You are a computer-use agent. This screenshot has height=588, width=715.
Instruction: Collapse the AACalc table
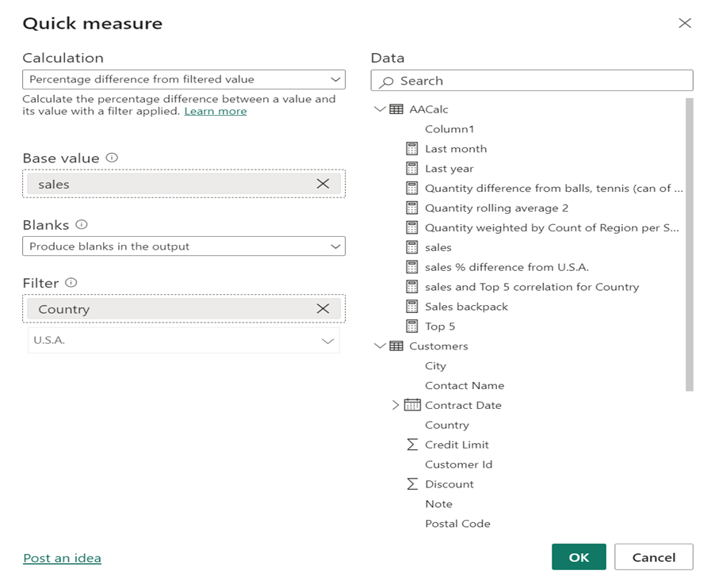380,109
